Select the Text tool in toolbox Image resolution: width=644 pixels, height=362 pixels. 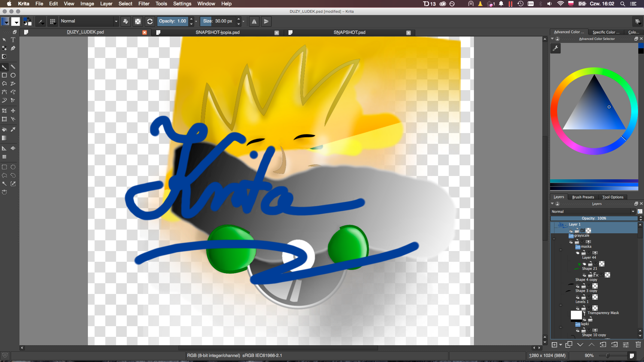coord(13,40)
